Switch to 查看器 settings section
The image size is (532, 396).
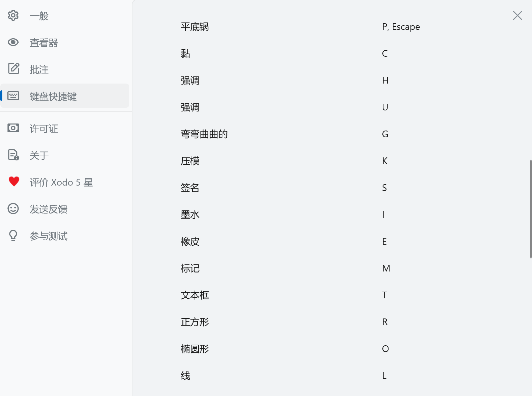[44, 43]
